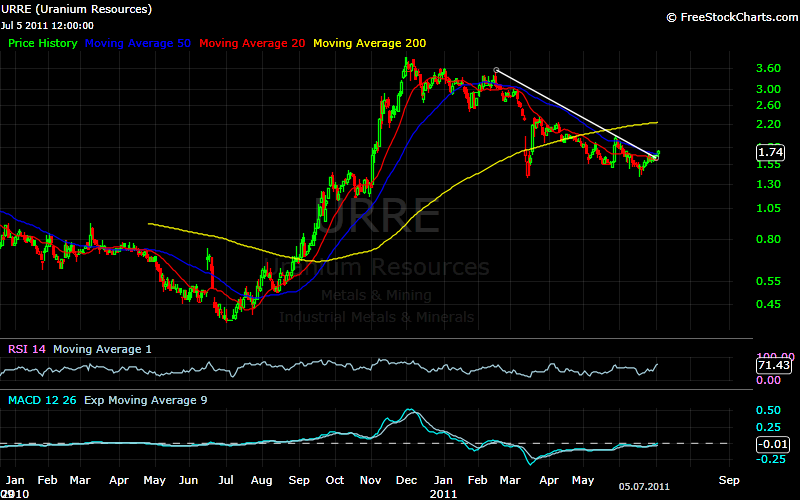Select the Price History legend label
This screenshot has height=500, width=800.
click(x=42, y=44)
